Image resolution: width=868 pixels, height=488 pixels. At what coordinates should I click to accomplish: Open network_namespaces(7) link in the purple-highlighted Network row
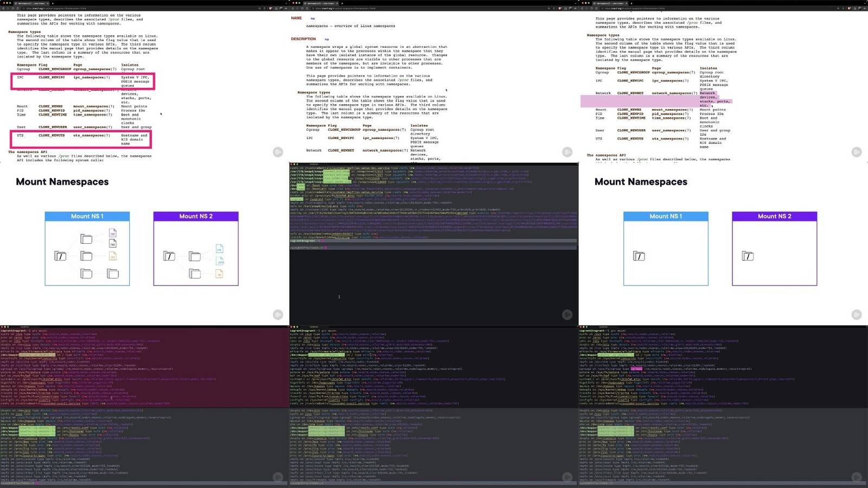(674, 93)
